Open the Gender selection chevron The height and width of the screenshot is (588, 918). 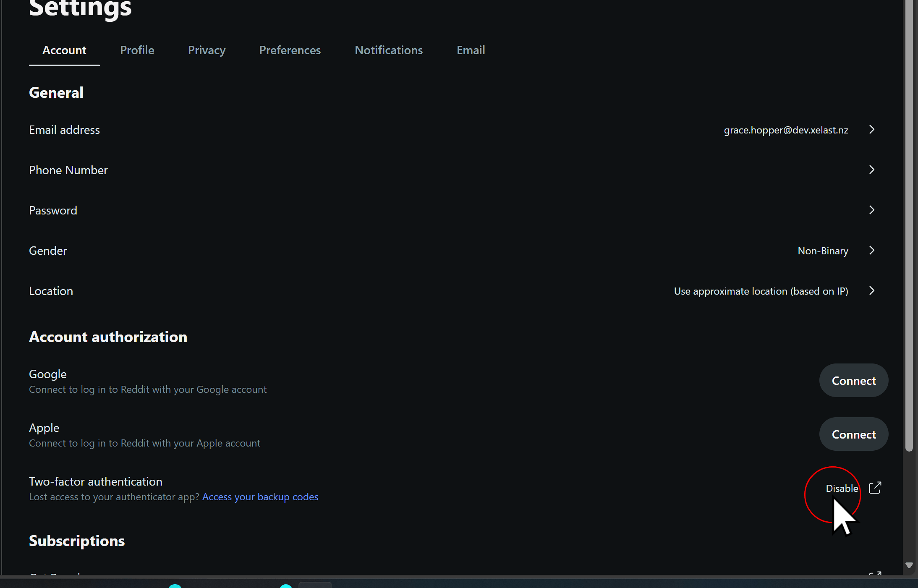[871, 251]
